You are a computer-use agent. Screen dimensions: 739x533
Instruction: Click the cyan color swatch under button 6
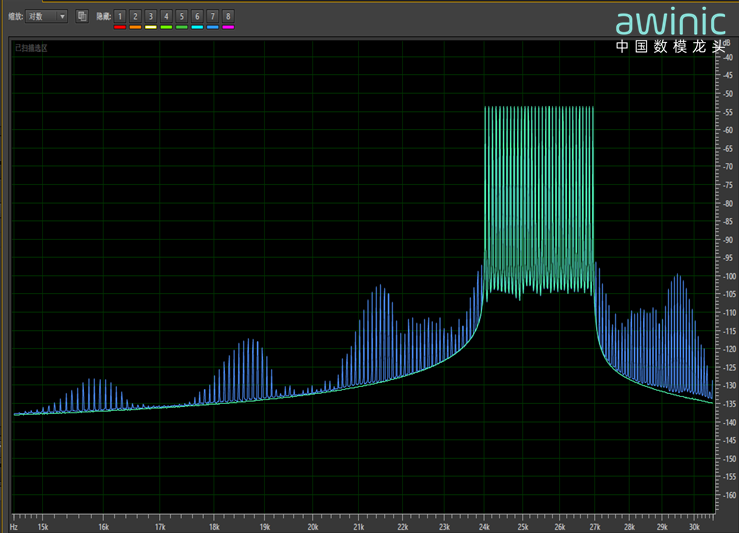point(197,27)
